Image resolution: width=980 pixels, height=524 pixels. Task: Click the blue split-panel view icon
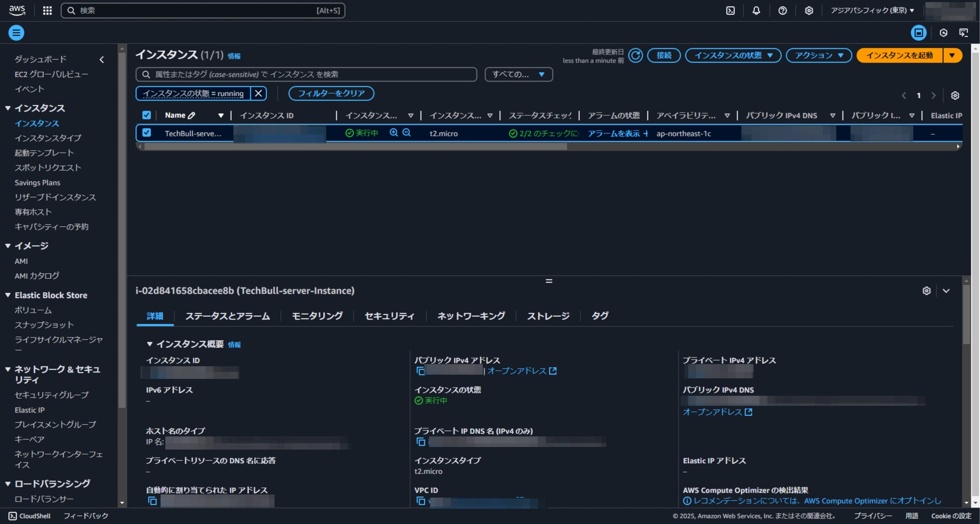tap(918, 33)
